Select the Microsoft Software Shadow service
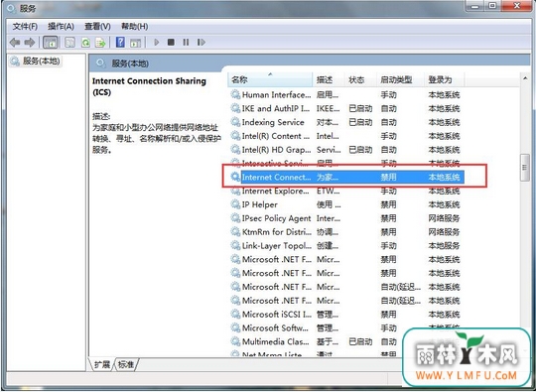The width and height of the screenshot is (536, 392). (346, 328)
